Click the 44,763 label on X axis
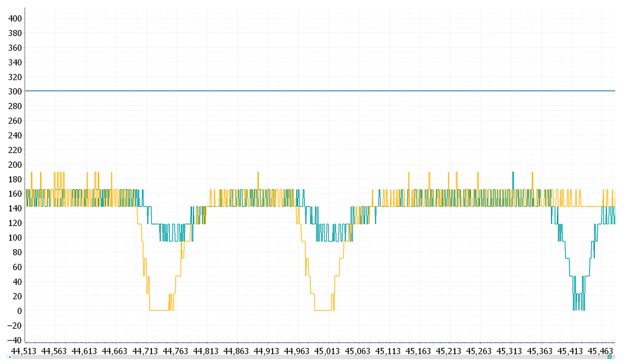626x364 pixels. coord(175,351)
